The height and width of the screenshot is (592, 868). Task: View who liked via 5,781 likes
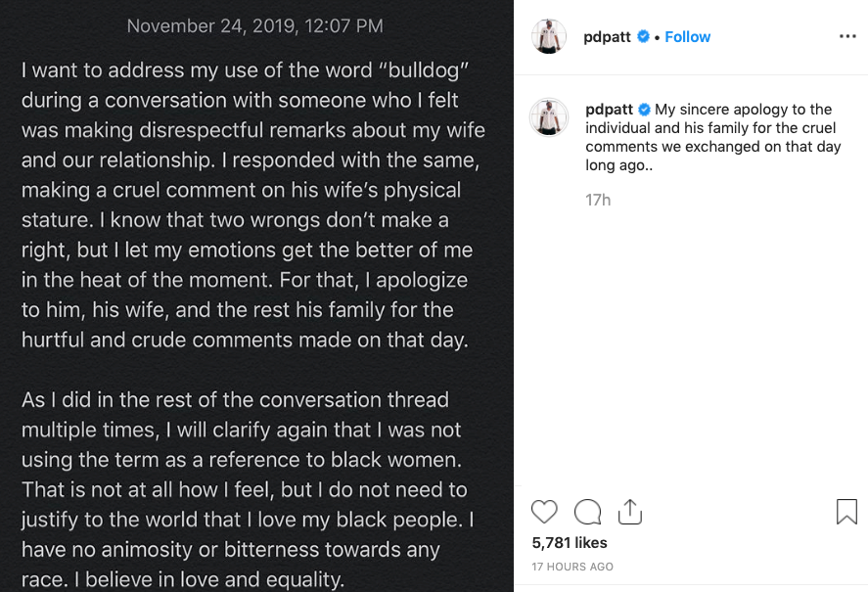pyautogui.click(x=570, y=542)
